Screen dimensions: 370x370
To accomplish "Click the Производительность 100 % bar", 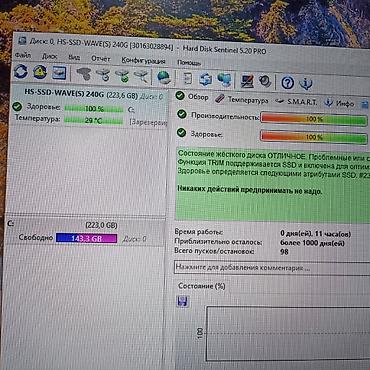I will coord(314,119).
